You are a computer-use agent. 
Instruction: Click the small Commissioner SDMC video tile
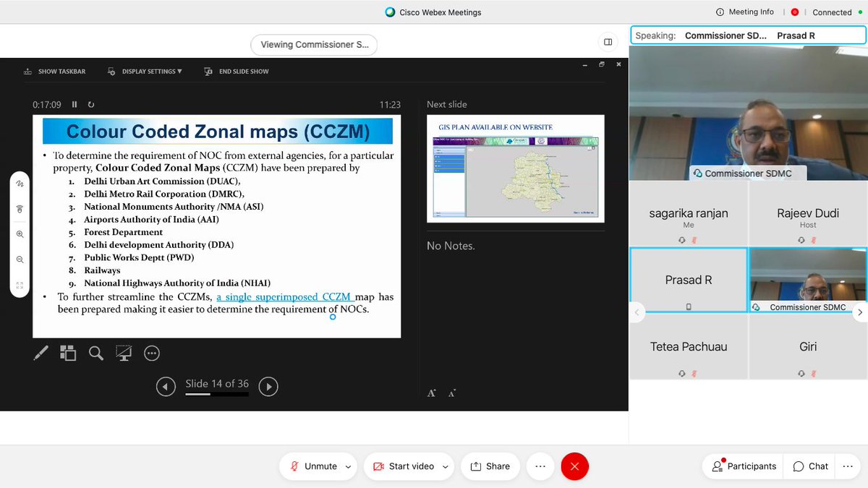point(808,281)
